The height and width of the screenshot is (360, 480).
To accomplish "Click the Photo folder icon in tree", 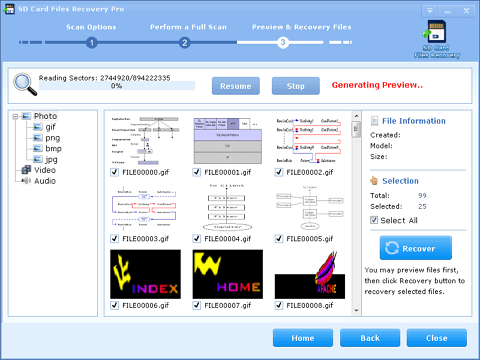I will pos(26,116).
